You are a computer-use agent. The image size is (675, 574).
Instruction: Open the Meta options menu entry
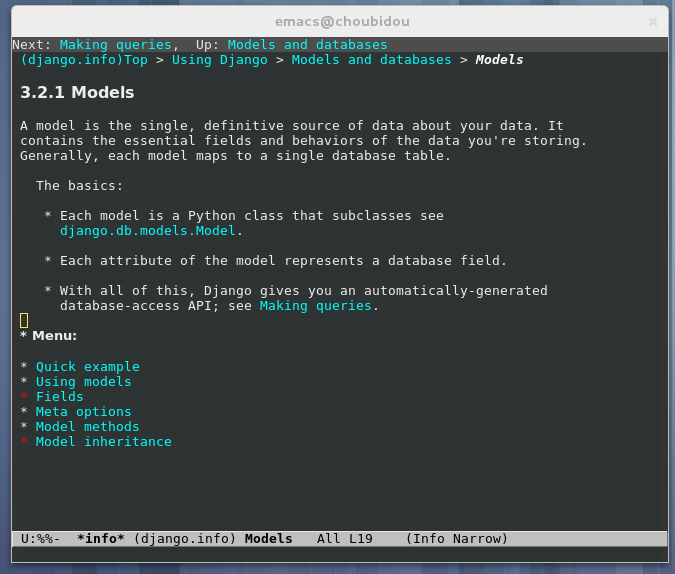click(x=84, y=412)
